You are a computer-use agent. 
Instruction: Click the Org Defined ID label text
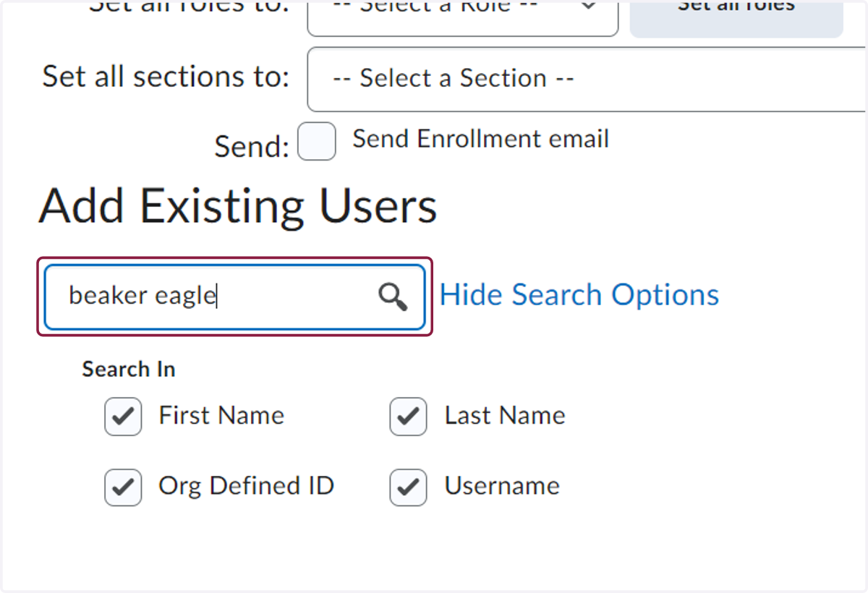click(247, 486)
